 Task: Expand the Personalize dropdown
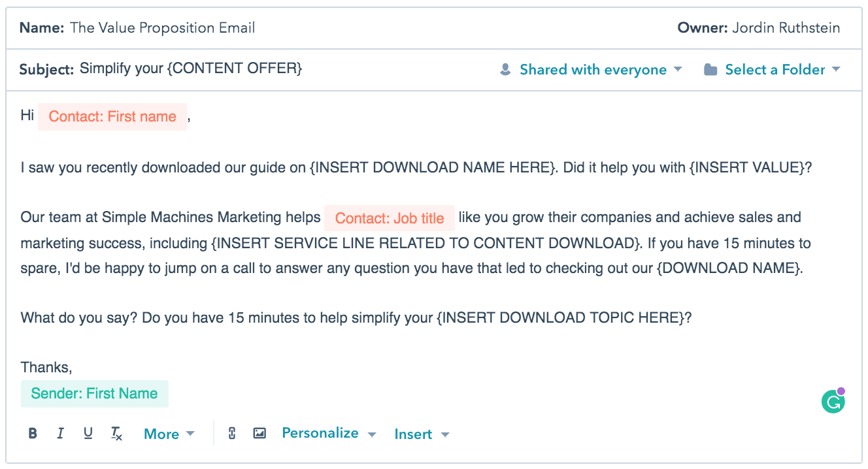click(328, 433)
